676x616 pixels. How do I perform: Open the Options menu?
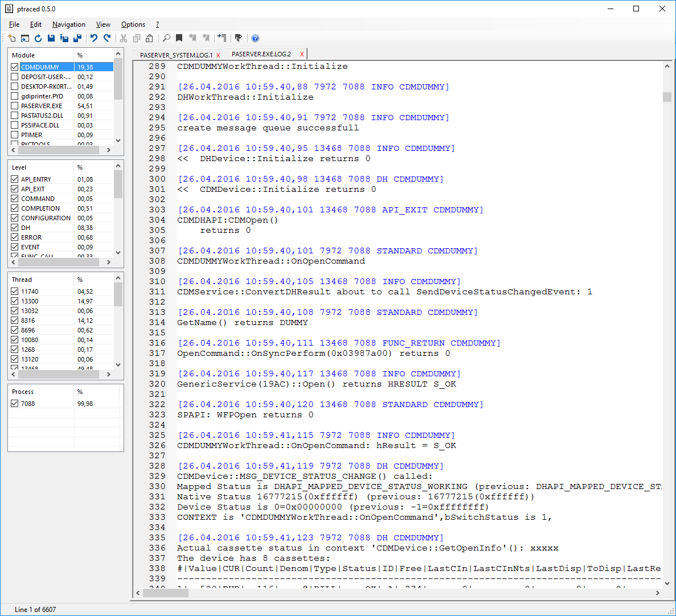(x=133, y=24)
